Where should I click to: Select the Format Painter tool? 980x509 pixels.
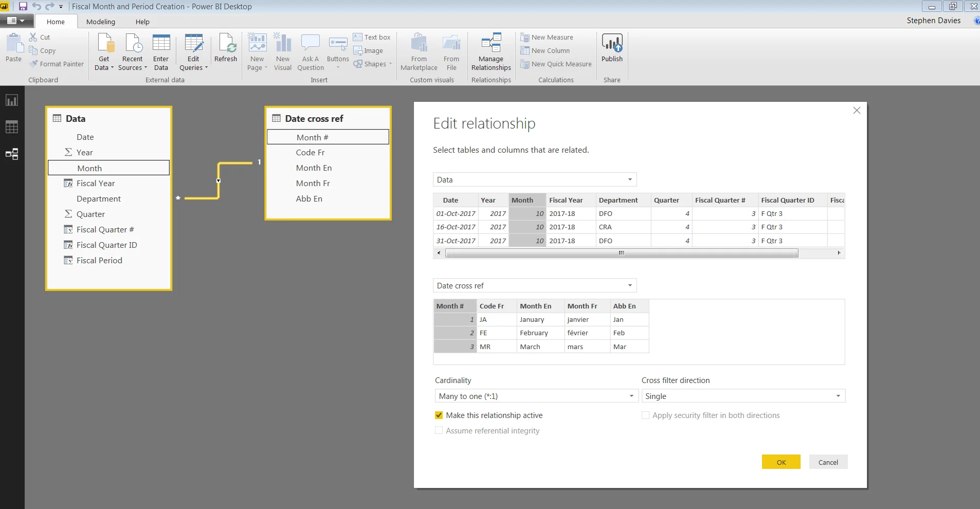tap(57, 64)
